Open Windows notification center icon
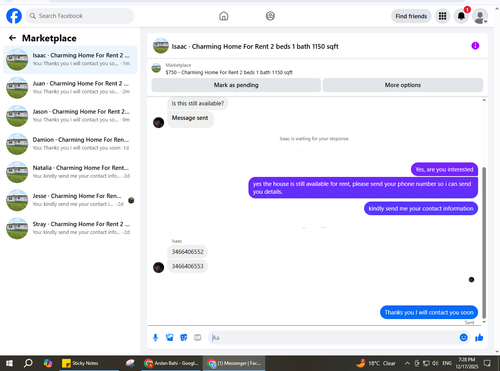500x371 pixels. click(x=487, y=363)
